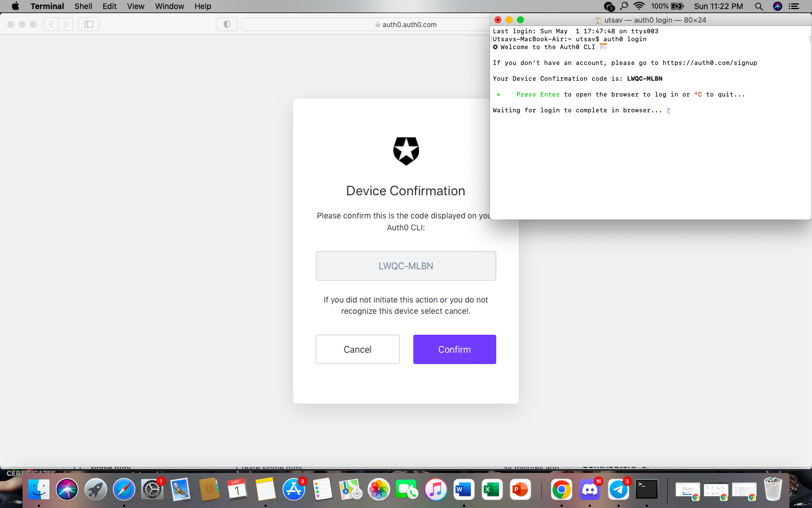This screenshot has height=508, width=812.
Task: Click the Terminal window title bar home icon
Action: [x=598, y=20]
